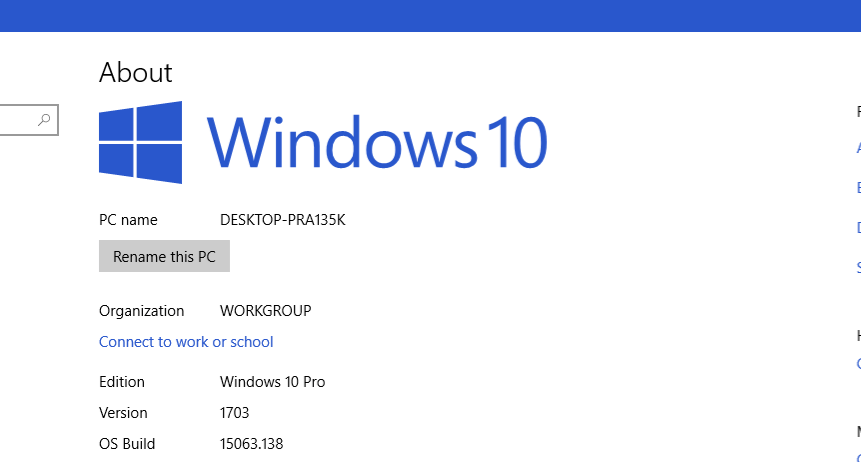Select the OS Build value 15063.138
The height and width of the screenshot is (462, 861).
(x=251, y=444)
